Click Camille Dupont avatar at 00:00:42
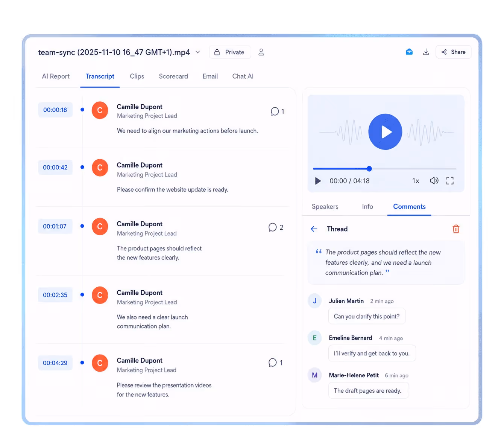504x442 pixels. pyautogui.click(x=100, y=168)
